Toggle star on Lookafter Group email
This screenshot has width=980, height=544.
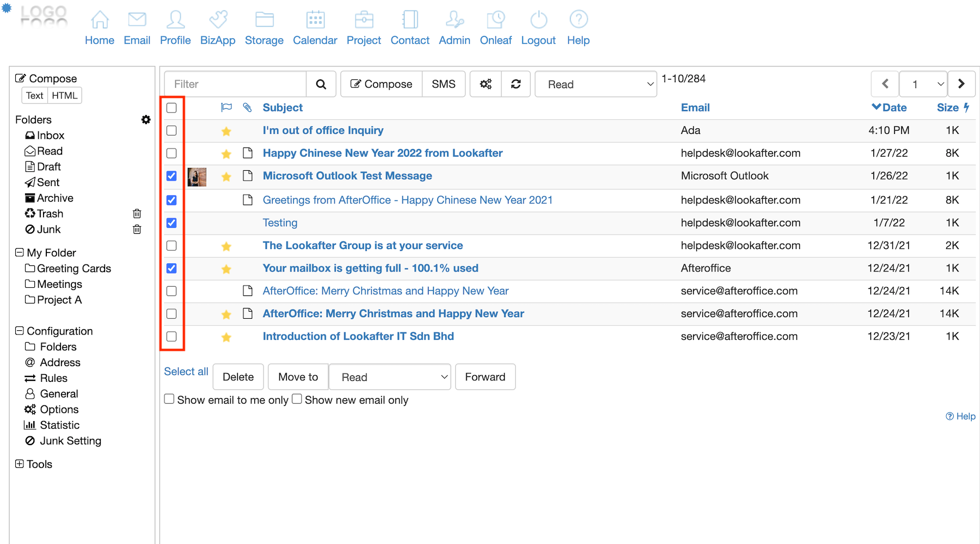pyautogui.click(x=226, y=246)
